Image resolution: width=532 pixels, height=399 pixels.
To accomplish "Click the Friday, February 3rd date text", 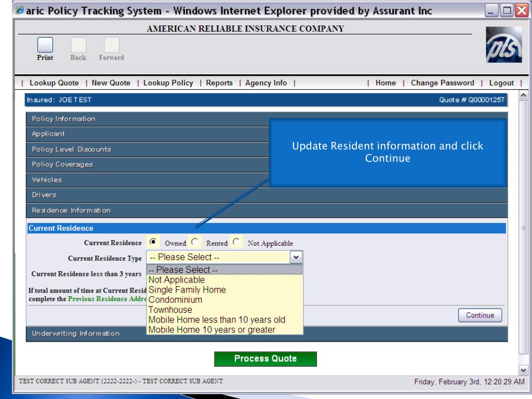I will [469, 382].
